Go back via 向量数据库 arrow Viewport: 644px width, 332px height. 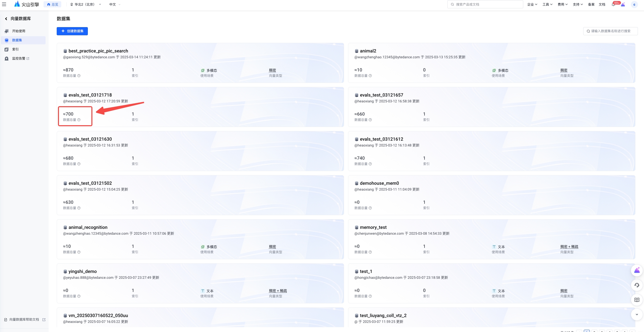[6, 19]
